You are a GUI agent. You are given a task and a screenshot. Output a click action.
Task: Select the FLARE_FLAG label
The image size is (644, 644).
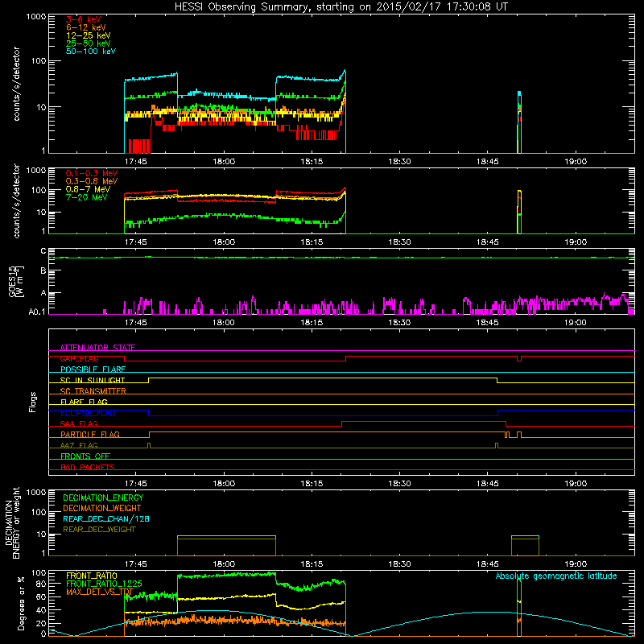(84, 402)
